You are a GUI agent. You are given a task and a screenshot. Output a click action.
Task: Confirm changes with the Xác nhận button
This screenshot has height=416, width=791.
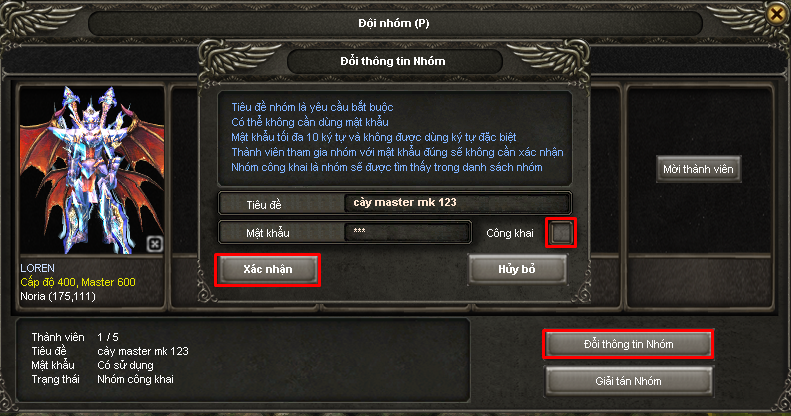point(267,270)
